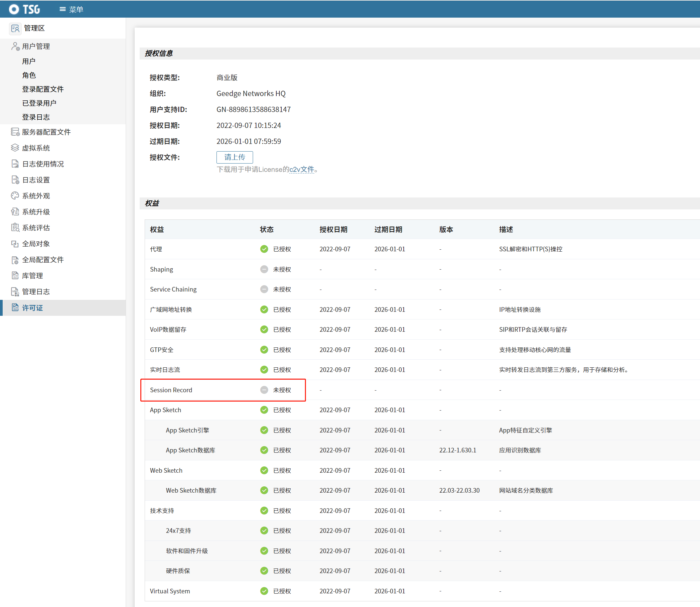Open the hamburger 菜单 menu
Screen dimensions: 700x607
pos(71,10)
